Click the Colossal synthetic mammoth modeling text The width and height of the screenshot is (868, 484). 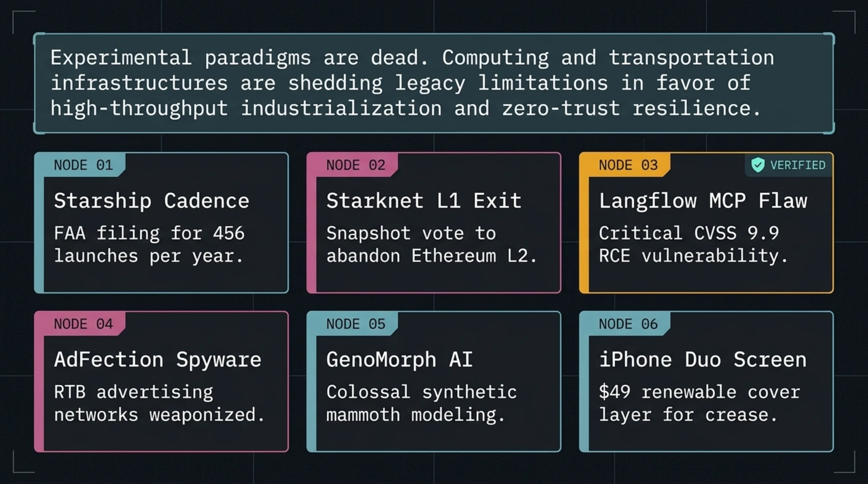[x=421, y=404]
